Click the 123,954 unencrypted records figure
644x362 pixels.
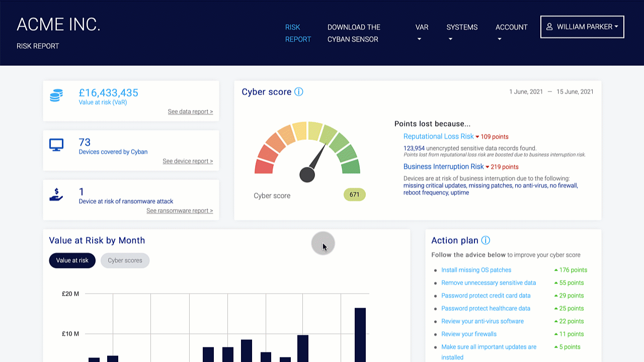click(414, 148)
